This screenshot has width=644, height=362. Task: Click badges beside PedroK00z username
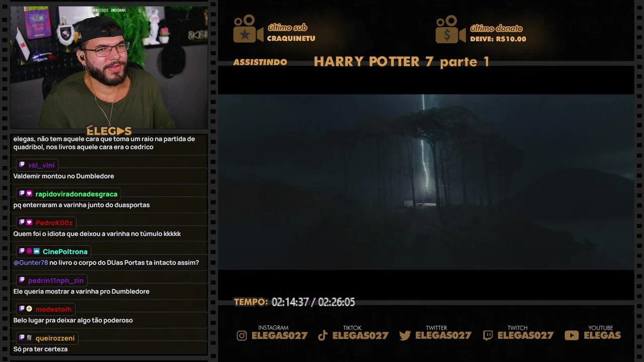click(26, 223)
